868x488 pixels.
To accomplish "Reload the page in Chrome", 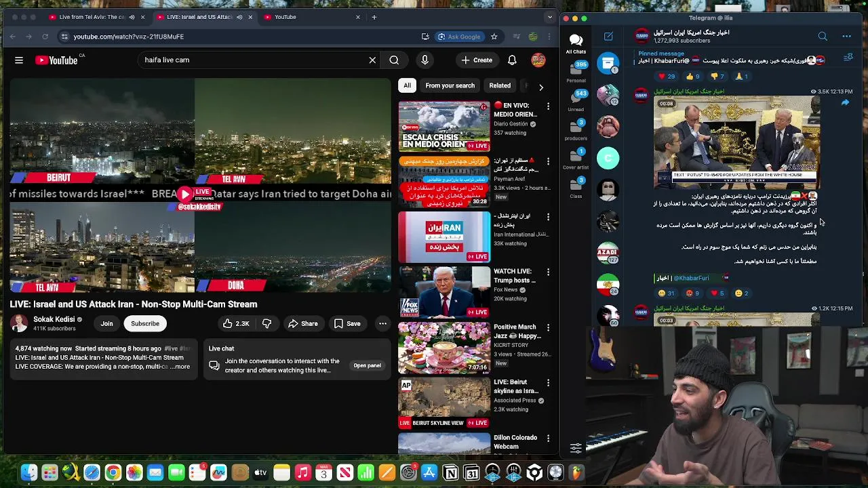I will pos(45,37).
